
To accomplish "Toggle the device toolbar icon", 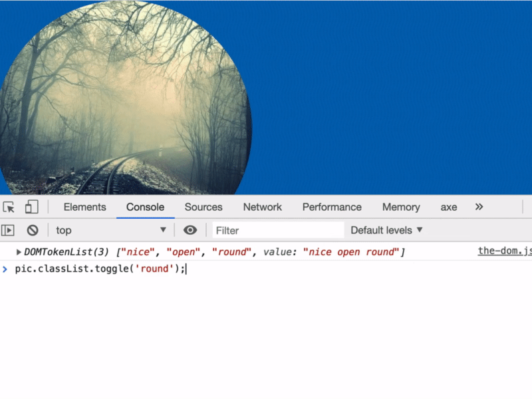I will pyautogui.click(x=31, y=207).
